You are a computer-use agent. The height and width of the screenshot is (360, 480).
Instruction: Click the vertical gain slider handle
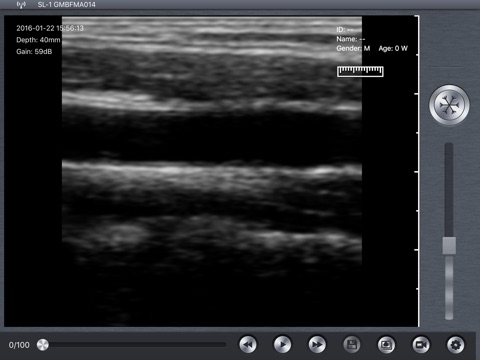tap(449, 246)
